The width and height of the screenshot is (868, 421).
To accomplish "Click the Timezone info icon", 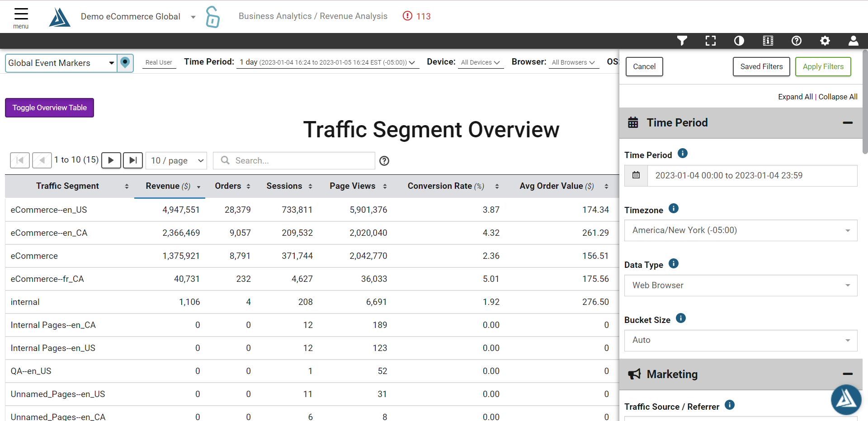I will [x=674, y=208].
